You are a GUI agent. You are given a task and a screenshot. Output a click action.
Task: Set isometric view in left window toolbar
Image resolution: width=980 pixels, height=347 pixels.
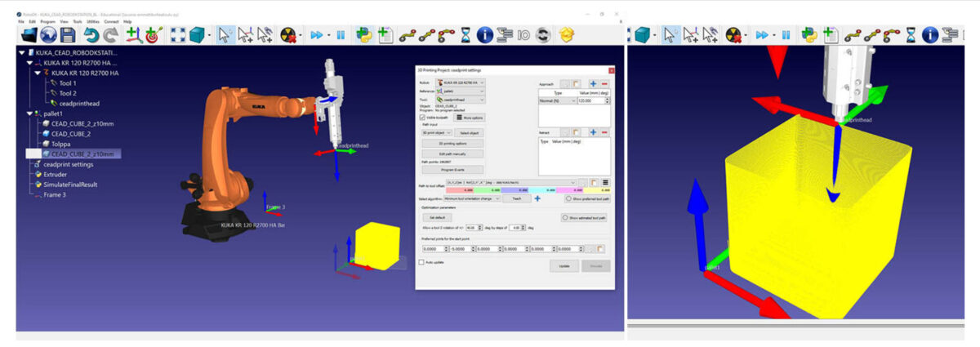tap(197, 34)
